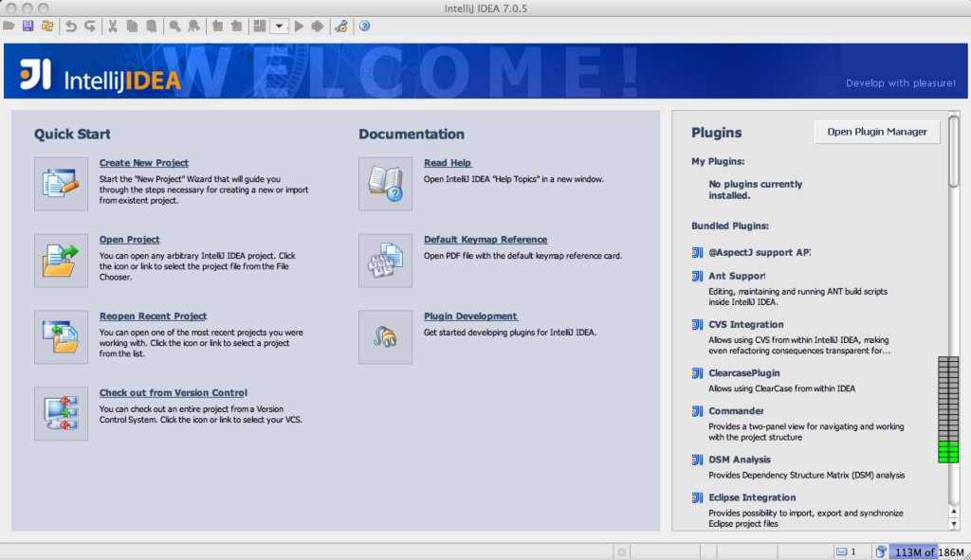Click the Make Project toolbar icon
This screenshot has width=971, height=560.
pyautogui.click(x=260, y=26)
